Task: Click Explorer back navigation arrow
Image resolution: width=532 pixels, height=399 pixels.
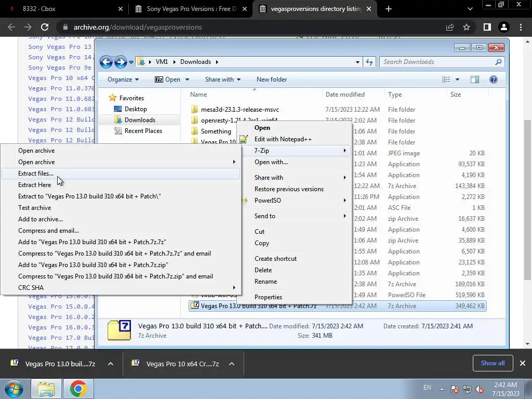Action: [x=106, y=62]
